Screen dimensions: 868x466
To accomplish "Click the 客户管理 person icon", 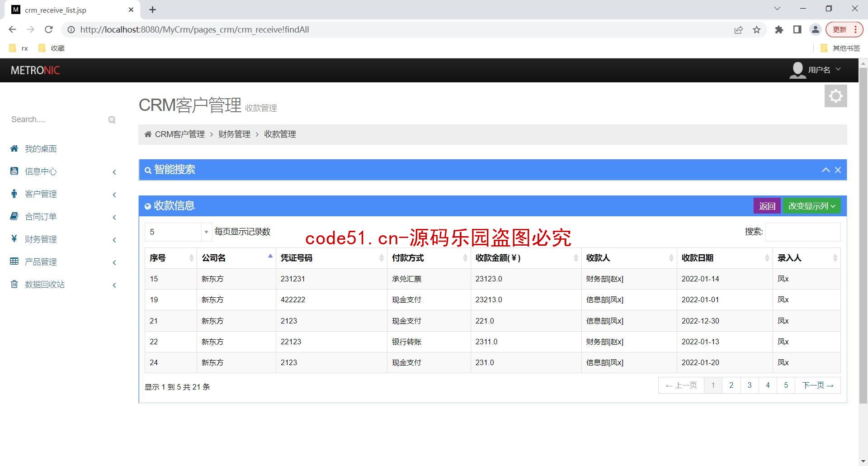I will tap(14, 194).
